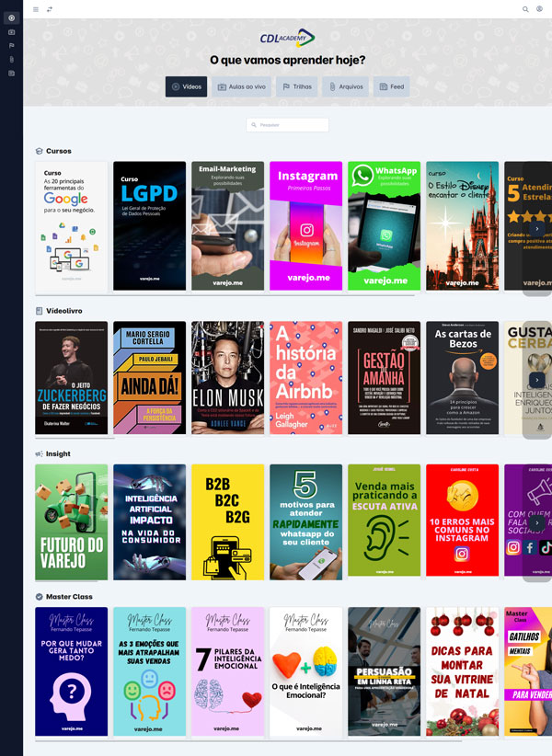
Task: Open the Gatilhos Mentais master class card
Action: [528, 671]
